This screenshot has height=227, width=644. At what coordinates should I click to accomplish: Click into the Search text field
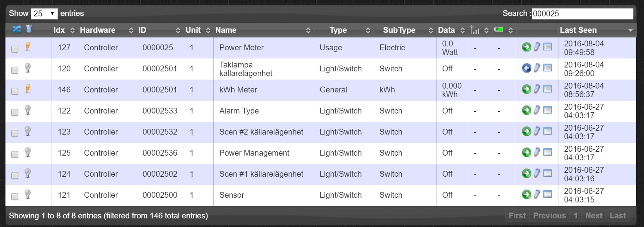click(582, 14)
